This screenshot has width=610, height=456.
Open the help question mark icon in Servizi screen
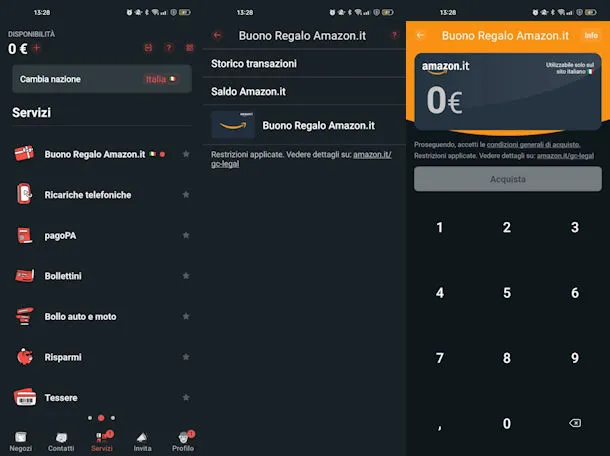[x=168, y=48]
